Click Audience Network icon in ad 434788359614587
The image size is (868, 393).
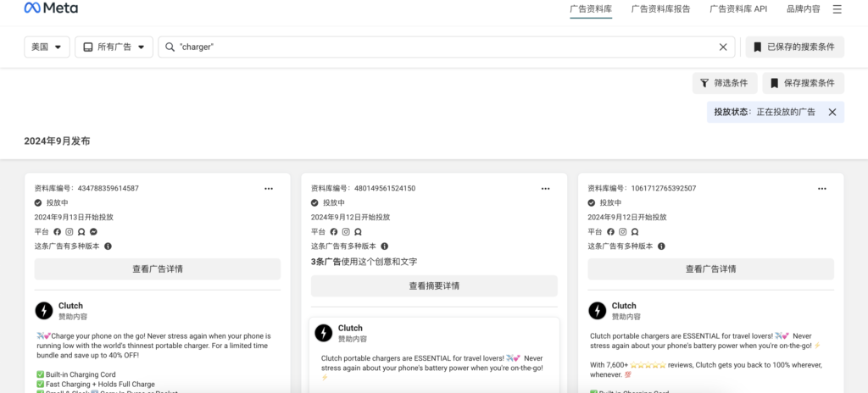click(81, 232)
